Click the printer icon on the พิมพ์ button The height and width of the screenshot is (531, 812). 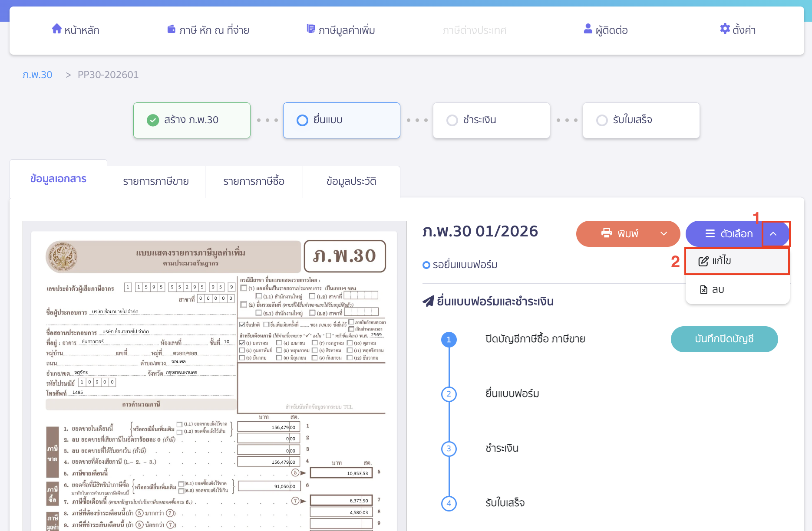coord(607,233)
